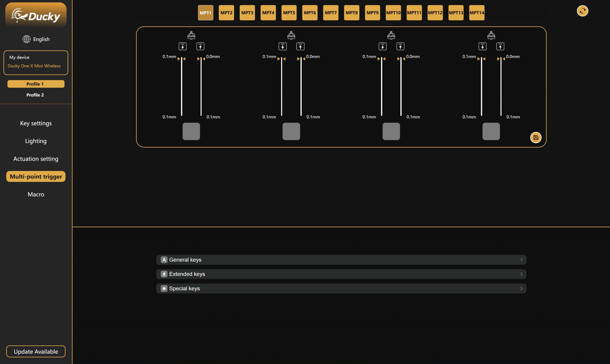The image size is (610, 364).
Task: Click the save icon in trigger panel
Action: coord(536,138)
